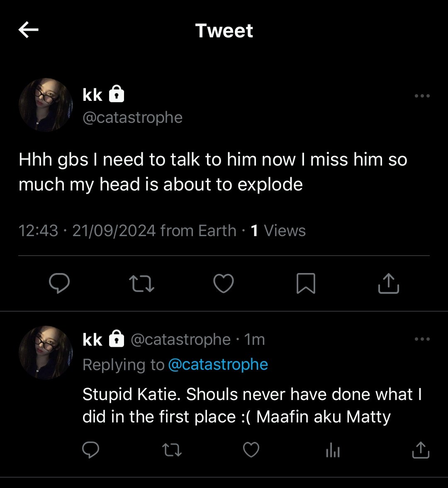This screenshot has height=488, width=448.
Task: Open kk's avatar on the reply tweet
Action: point(46,353)
